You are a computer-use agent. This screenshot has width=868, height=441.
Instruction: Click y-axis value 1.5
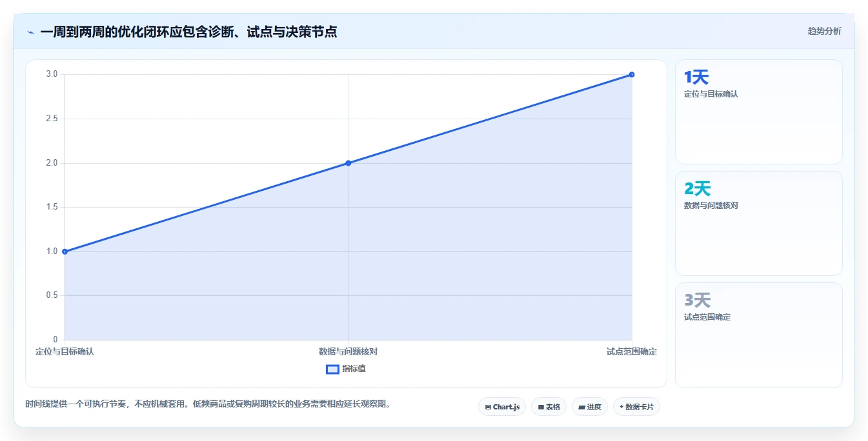pos(52,207)
